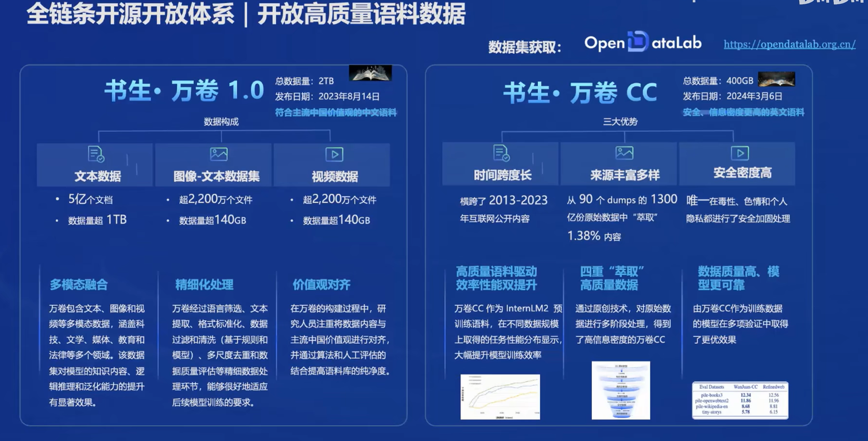Click 唯一在毒性、色情和个人 text

coord(737,201)
